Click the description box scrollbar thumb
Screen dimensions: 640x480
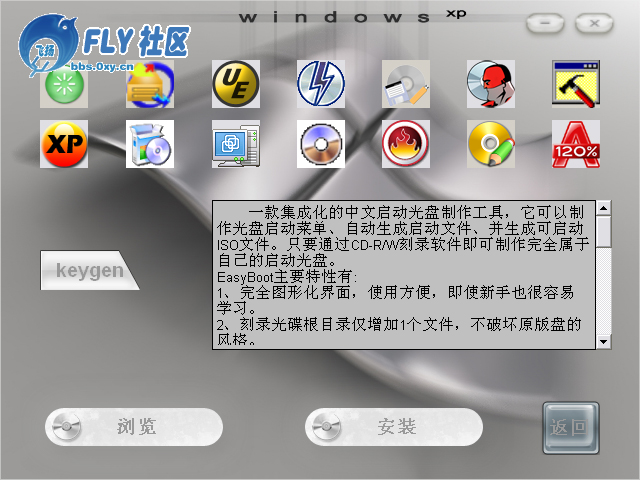(x=604, y=231)
